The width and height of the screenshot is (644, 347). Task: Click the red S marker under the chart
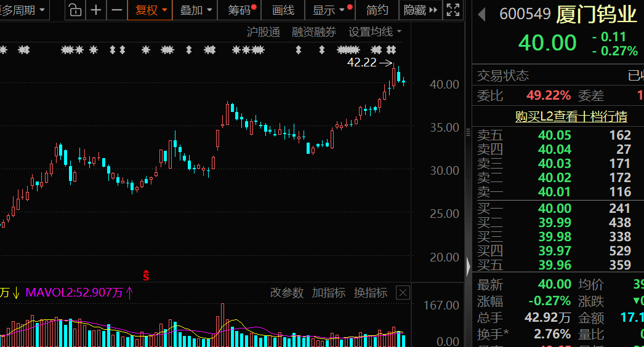pos(146,276)
